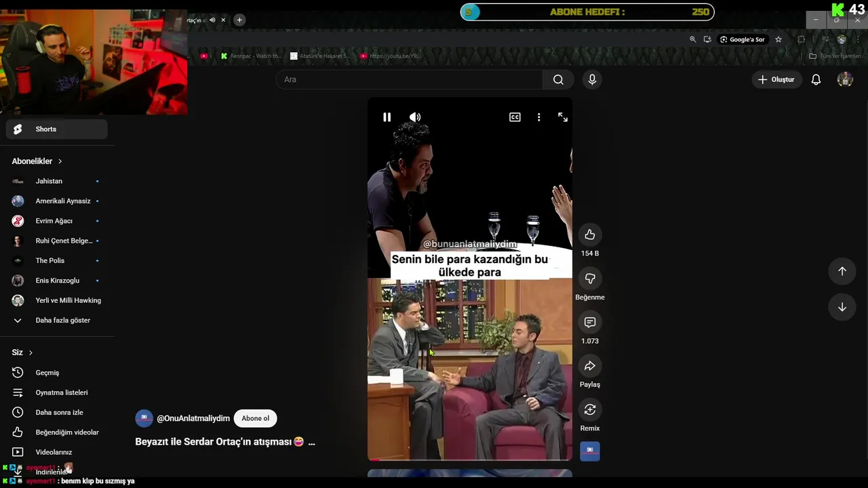Screen dimensions: 868x488
Task: Share the Short via Paylaş
Action: (x=590, y=366)
